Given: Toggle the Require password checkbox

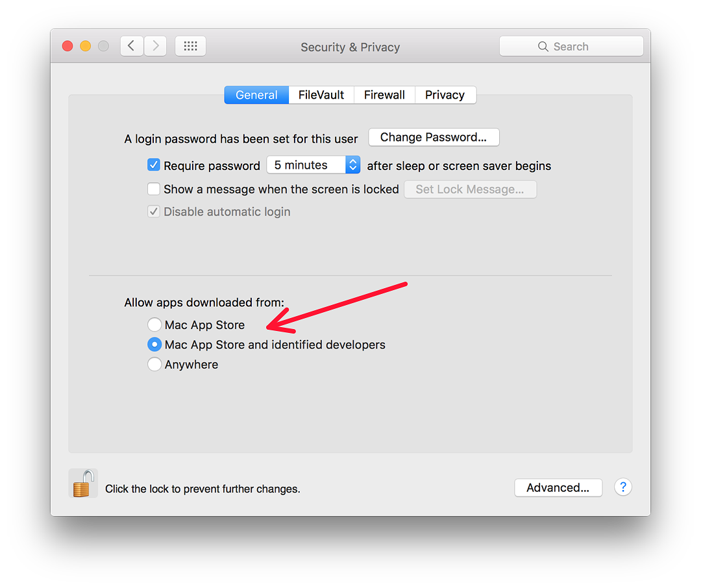Looking at the screenshot, I should click(x=154, y=165).
